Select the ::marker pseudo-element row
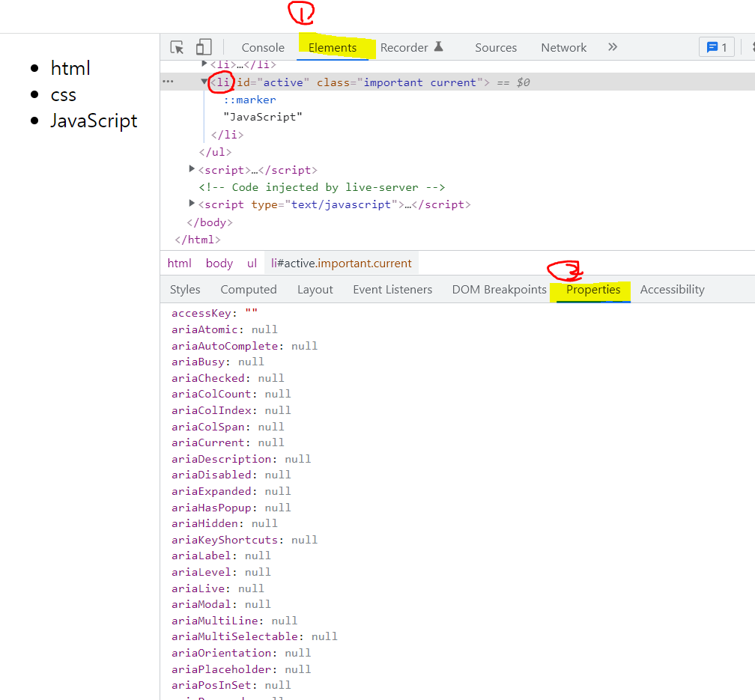Image resolution: width=755 pixels, height=700 pixels. (x=250, y=100)
